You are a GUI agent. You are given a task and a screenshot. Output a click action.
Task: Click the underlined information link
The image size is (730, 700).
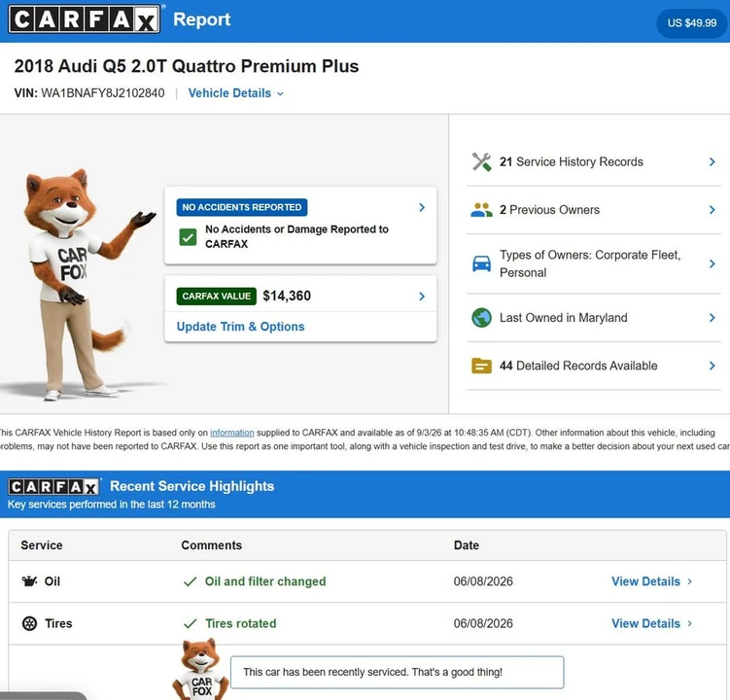click(232, 433)
